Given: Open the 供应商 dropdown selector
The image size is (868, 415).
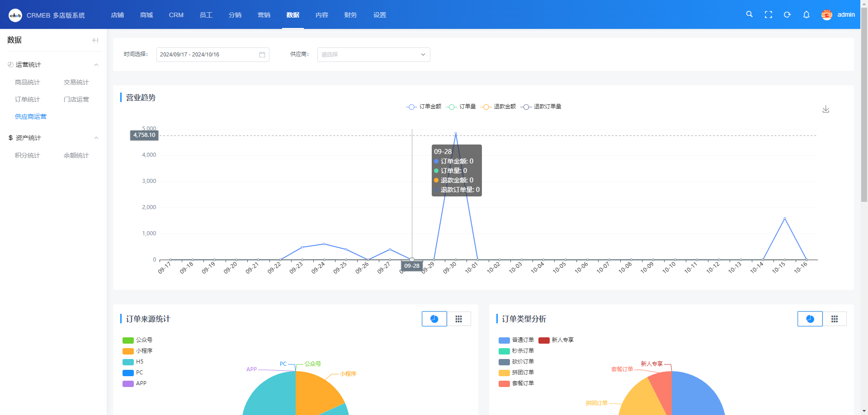Looking at the screenshot, I should coord(373,55).
